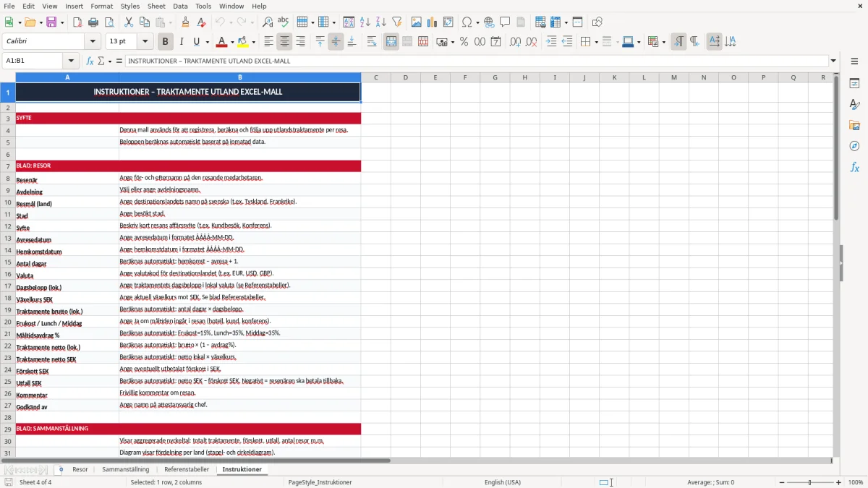Switch to the Sammanställning sheet tab
Image resolution: width=868 pixels, height=488 pixels.
coord(125,469)
